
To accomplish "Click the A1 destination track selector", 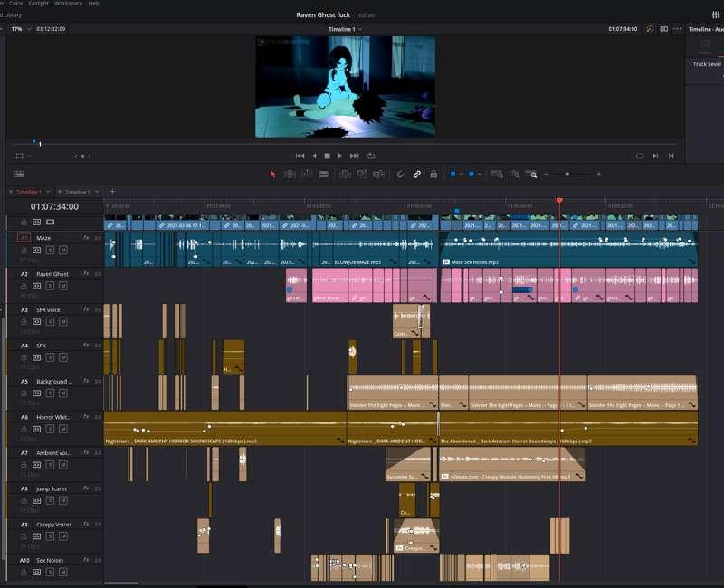I will (24, 238).
